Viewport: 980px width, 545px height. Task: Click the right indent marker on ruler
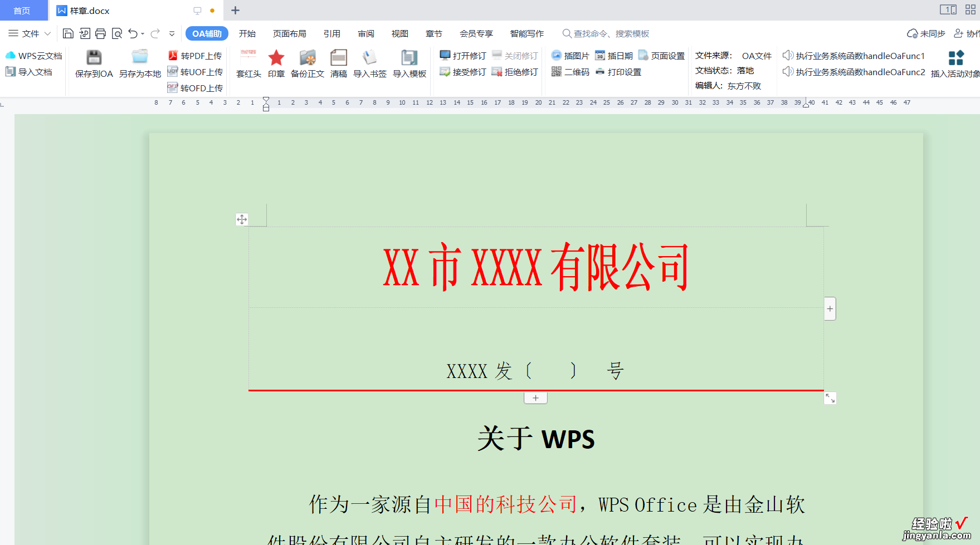click(x=806, y=105)
